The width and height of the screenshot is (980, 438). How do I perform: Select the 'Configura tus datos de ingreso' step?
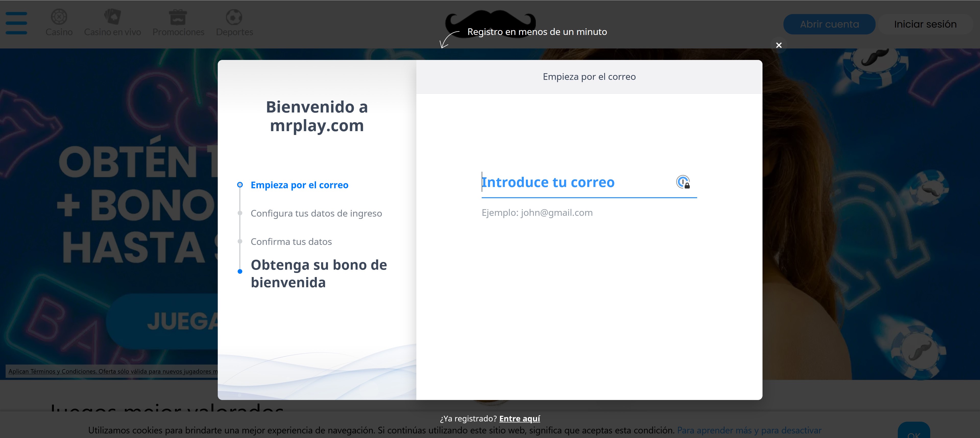316,213
